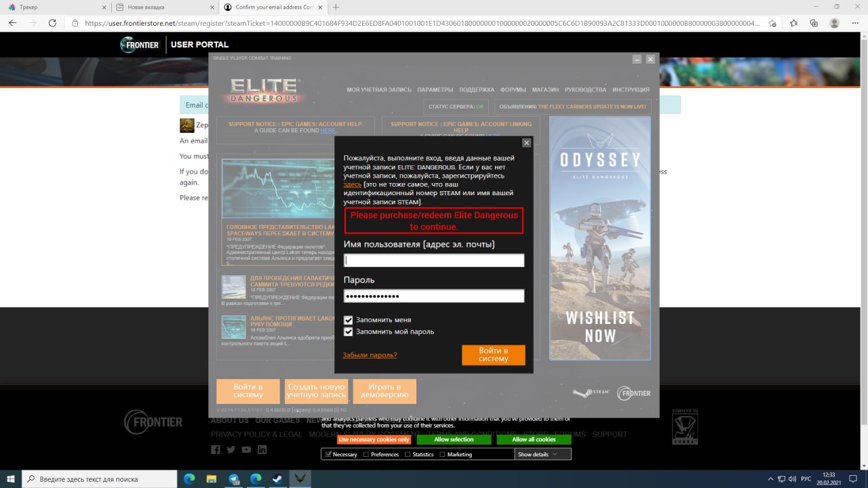Screen dimensions: 868x488
Task: Click the Frontier logo in the page header
Action: click(x=140, y=45)
